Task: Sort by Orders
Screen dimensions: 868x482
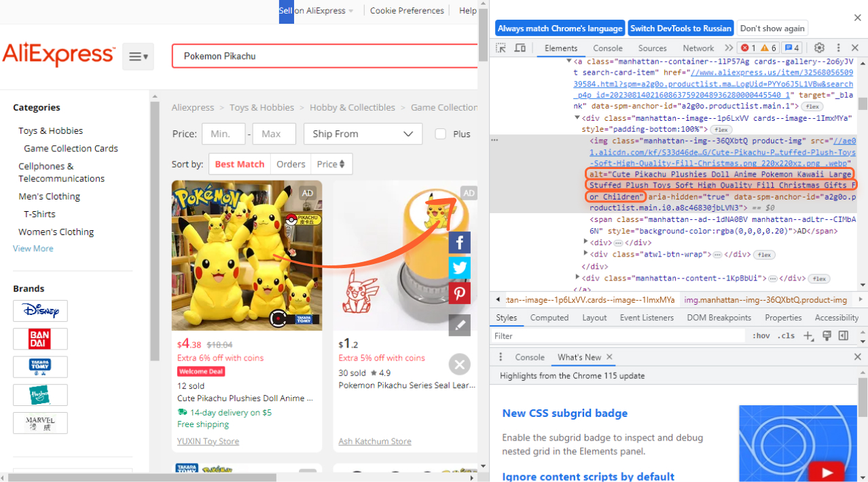Action: click(291, 164)
